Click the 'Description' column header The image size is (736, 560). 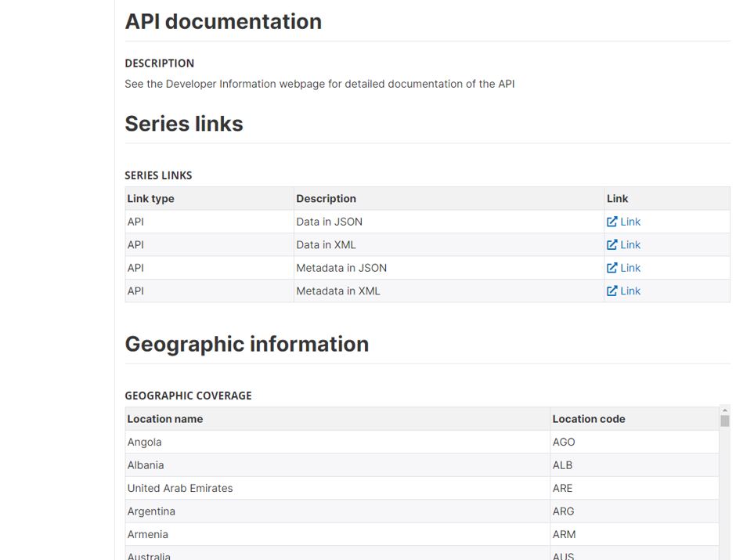[326, 199]
